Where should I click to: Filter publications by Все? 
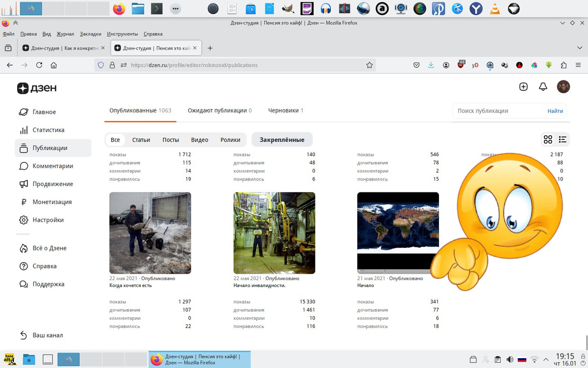115,140
